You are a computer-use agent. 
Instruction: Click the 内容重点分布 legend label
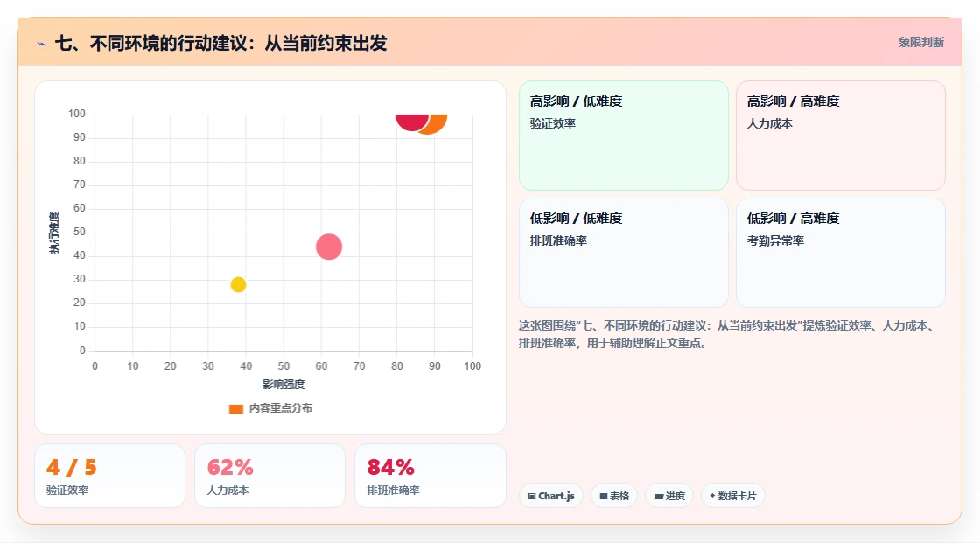coord(281,408)
